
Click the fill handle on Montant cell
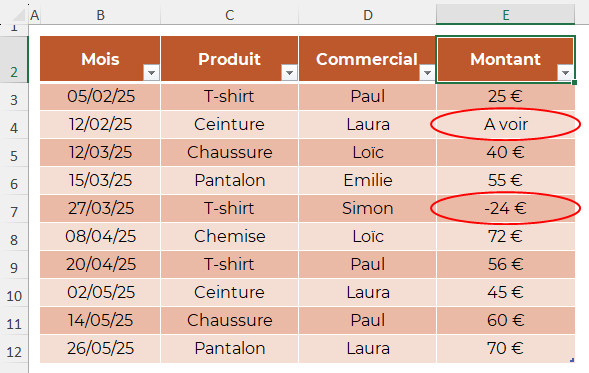click(x=575, y=82)
